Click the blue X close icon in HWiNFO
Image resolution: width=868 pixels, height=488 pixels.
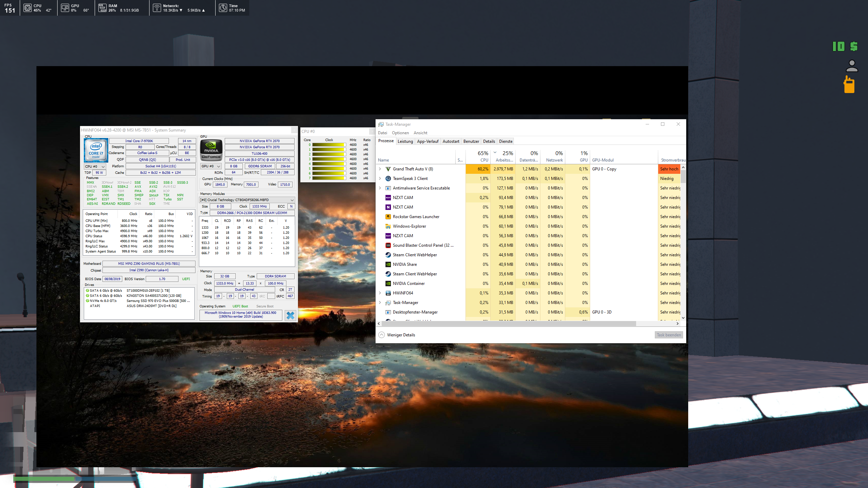(290, 315)
